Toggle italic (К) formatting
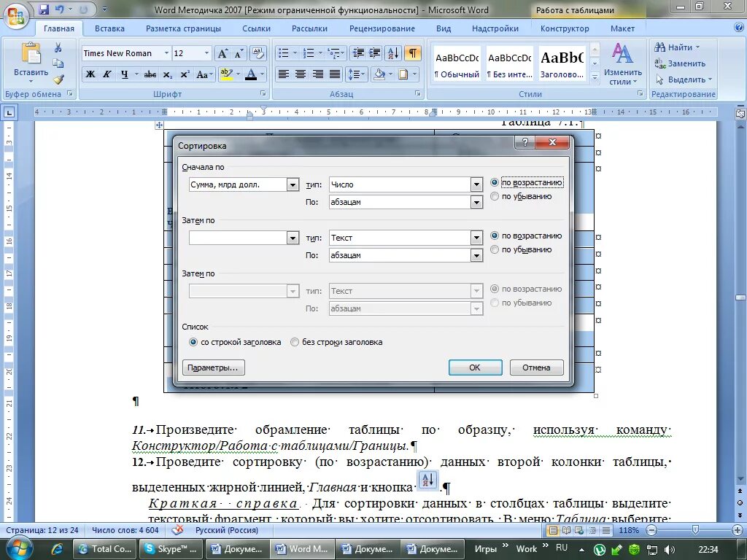The height and width of the screenshot is (560, 747). point(107,74)
